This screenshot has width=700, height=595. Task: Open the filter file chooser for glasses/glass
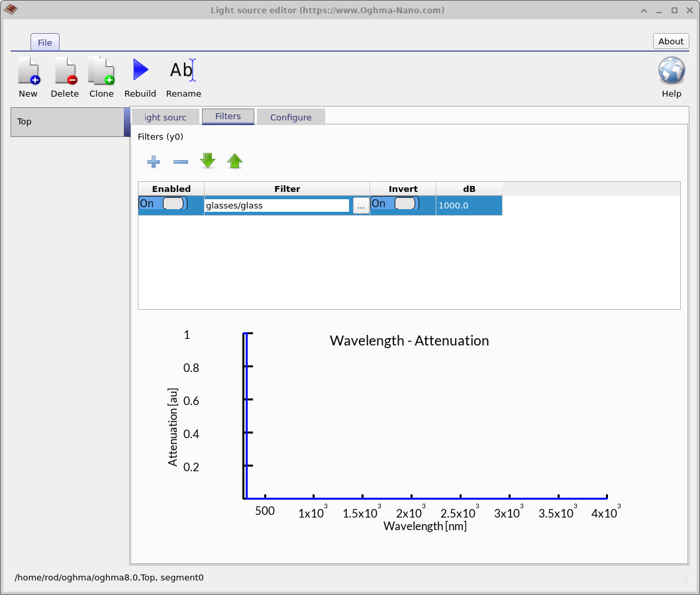[361, 205]
